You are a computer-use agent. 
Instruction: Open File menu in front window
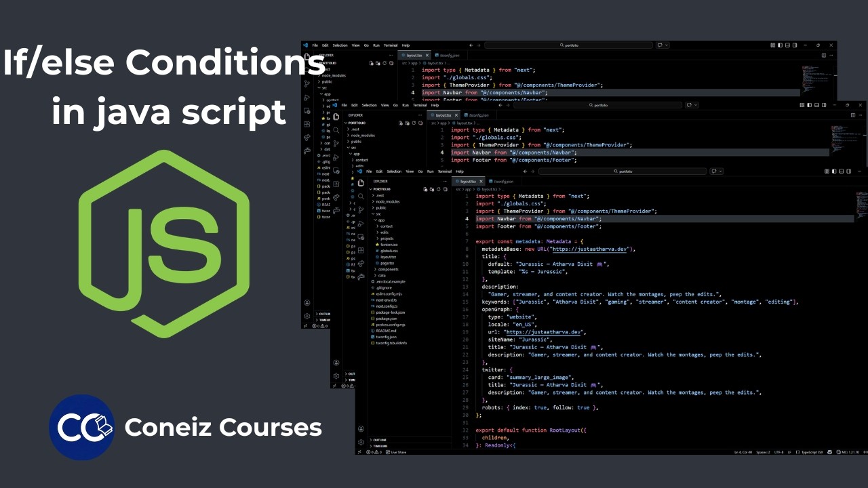[369, 171]
